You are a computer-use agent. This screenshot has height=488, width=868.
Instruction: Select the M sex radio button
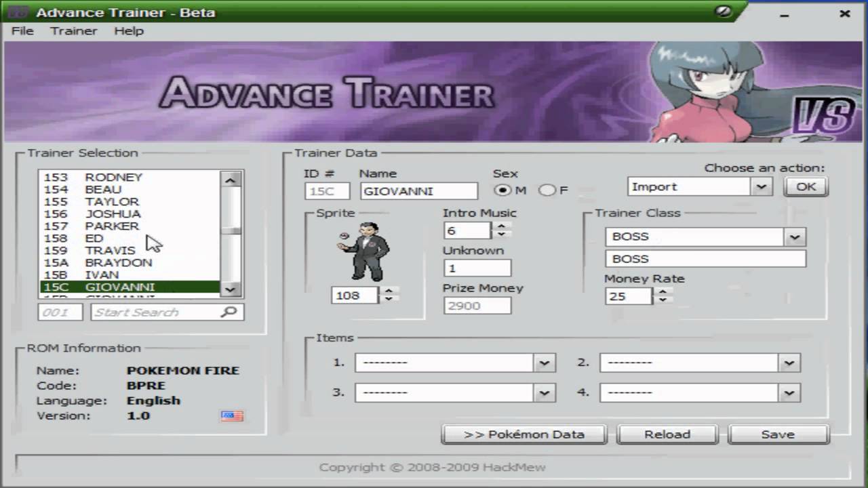point(501,190)
